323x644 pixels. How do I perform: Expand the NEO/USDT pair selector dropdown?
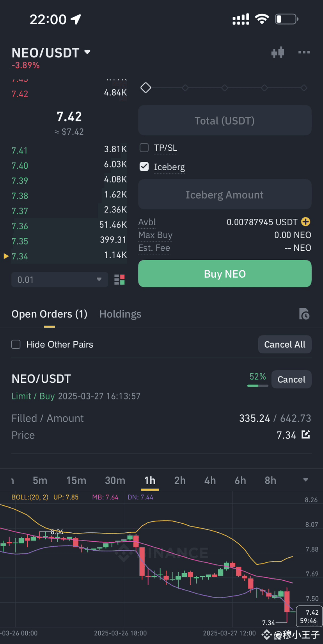click(x=87, y=52)
